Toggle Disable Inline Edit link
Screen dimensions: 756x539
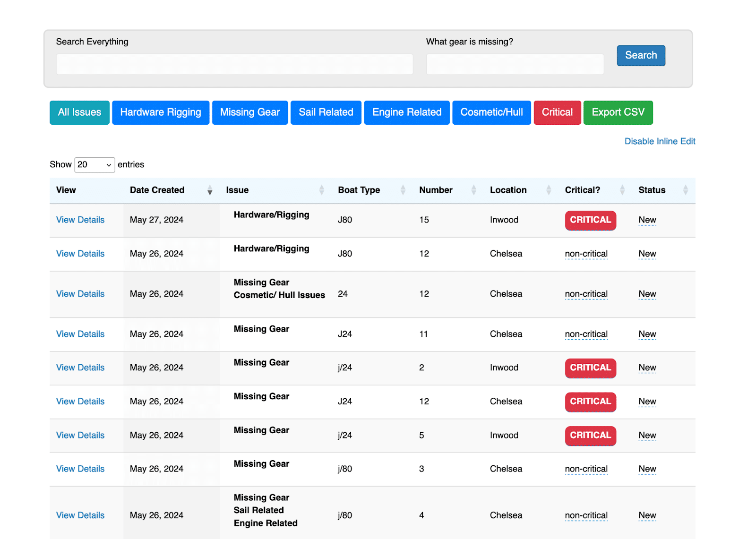[x=659, y=141]
